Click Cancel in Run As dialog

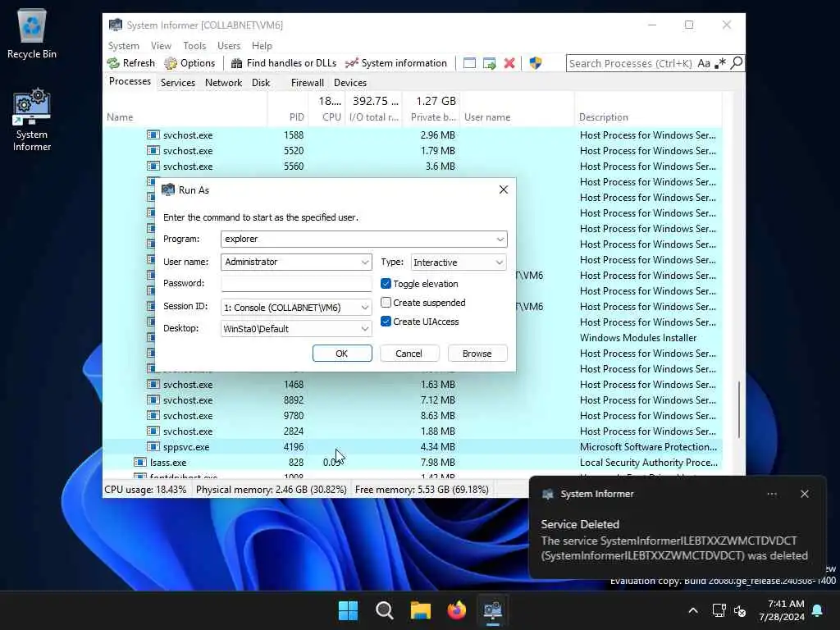(409, 354)
